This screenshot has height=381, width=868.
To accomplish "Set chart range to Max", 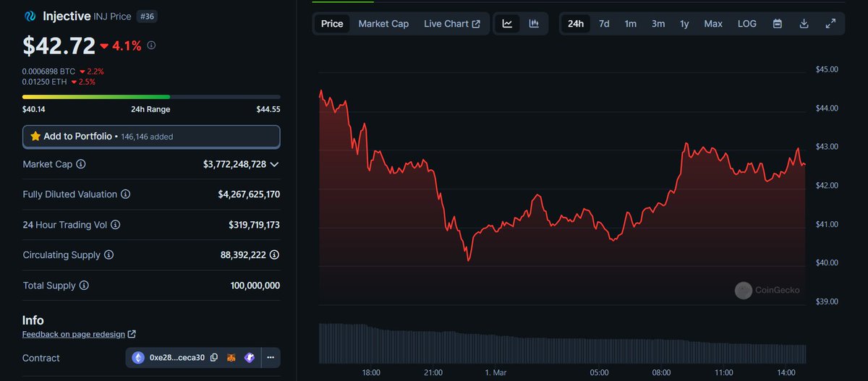I will coord(713,24).
